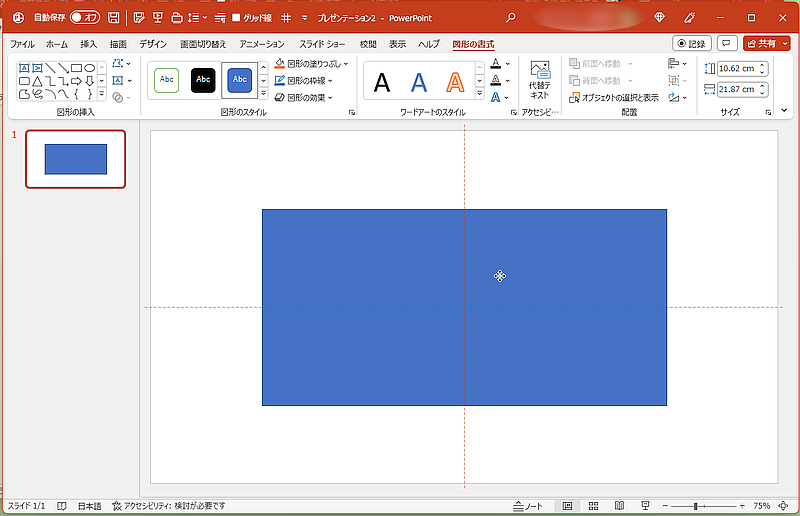800x516 pixels.
Task: Select the oval shape in gallery
Action: tap(89, 68)
